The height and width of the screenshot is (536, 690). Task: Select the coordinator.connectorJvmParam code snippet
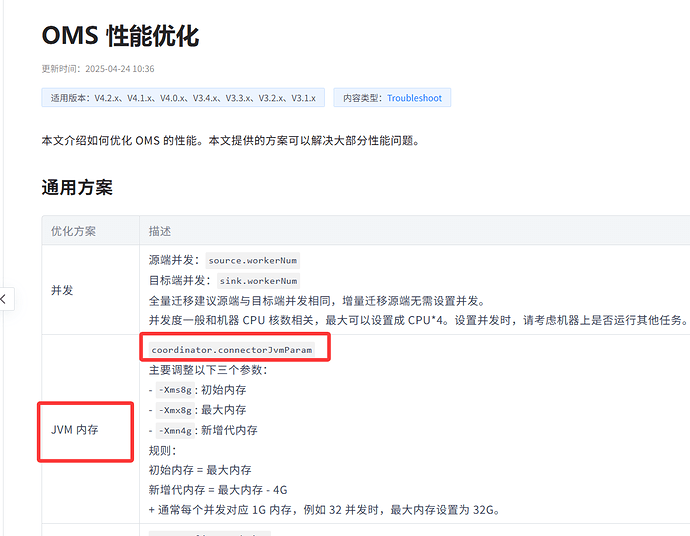tap(232, 350)
